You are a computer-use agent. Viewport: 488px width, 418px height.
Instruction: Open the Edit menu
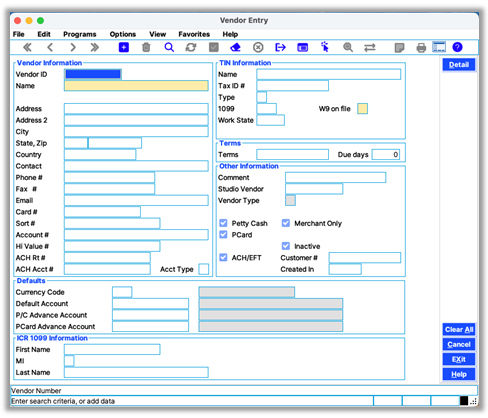tap(44, 34)
